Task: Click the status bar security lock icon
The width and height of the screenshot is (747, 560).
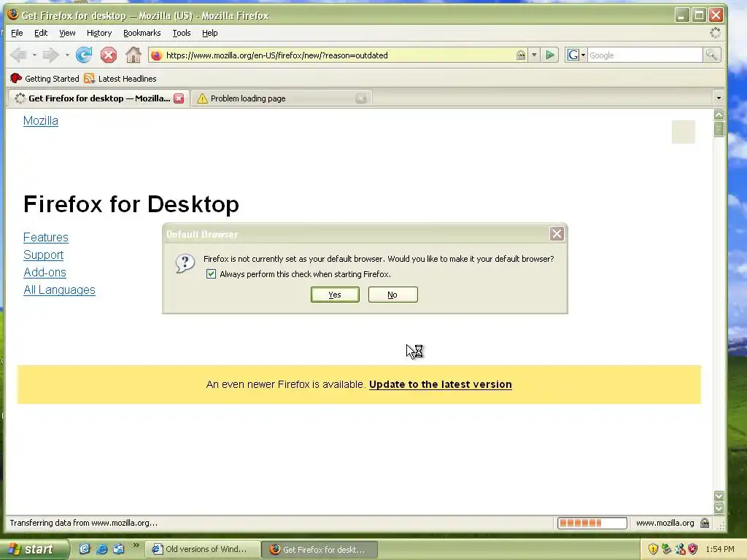Action: pos(705,523)
